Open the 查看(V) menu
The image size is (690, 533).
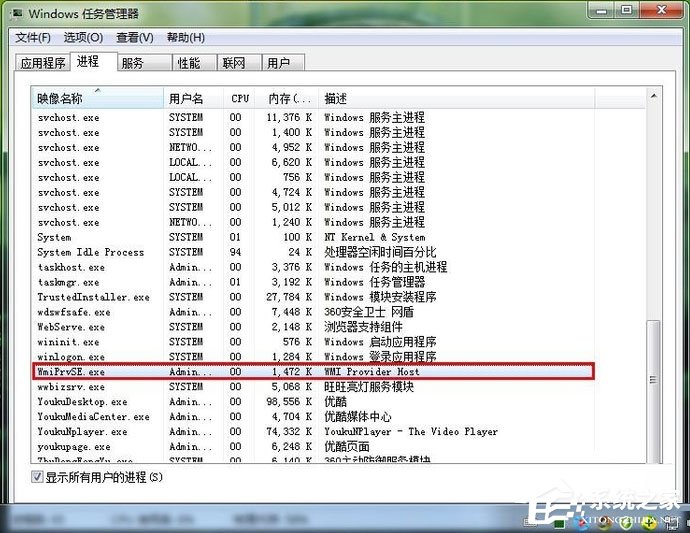click(x=135, y=38)
